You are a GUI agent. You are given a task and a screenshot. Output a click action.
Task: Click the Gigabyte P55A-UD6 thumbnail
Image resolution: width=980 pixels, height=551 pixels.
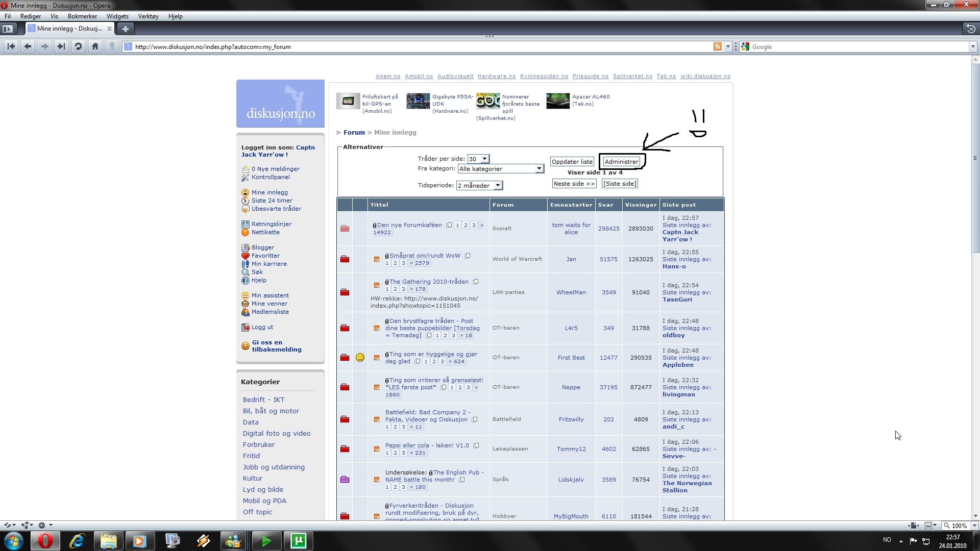[418, 101]
